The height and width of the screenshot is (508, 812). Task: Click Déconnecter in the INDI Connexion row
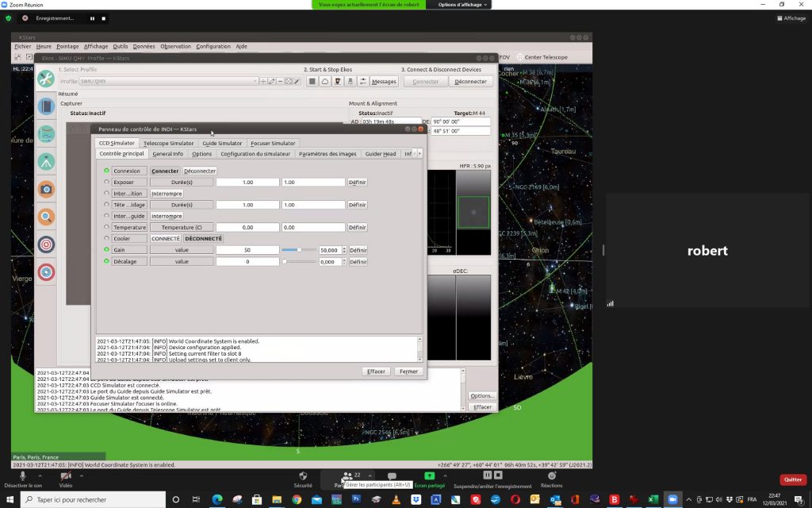point(199,171)
